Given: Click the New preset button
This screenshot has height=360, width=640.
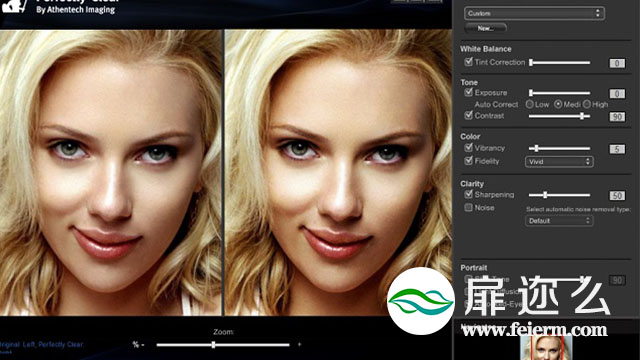Looking at the screenshot, I should [x=486, y=28].
